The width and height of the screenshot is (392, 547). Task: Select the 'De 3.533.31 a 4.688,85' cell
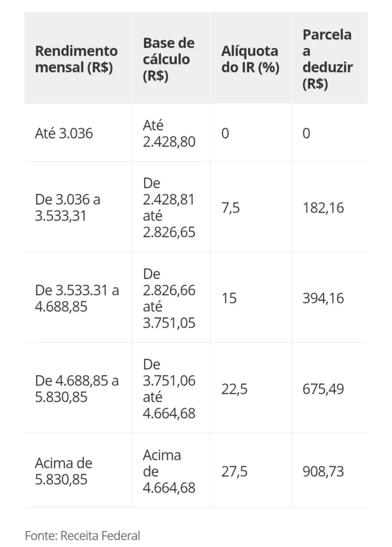coord(77,298)
